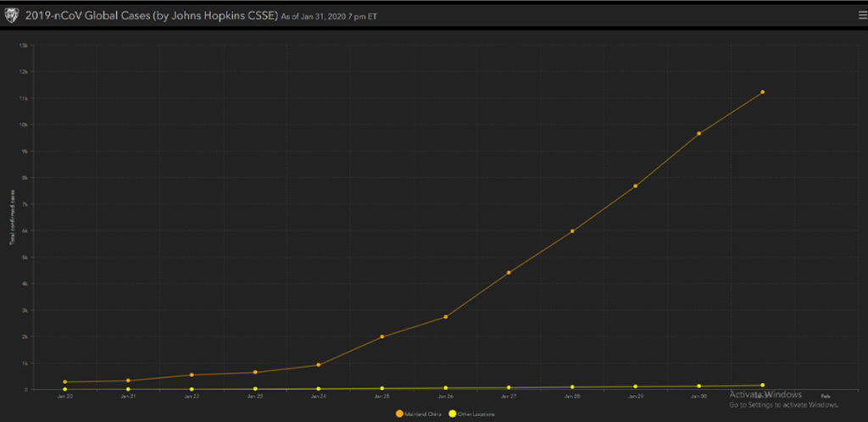
Task: Pick the Mainland China Jan 26 point
Action: pos(445,317)
